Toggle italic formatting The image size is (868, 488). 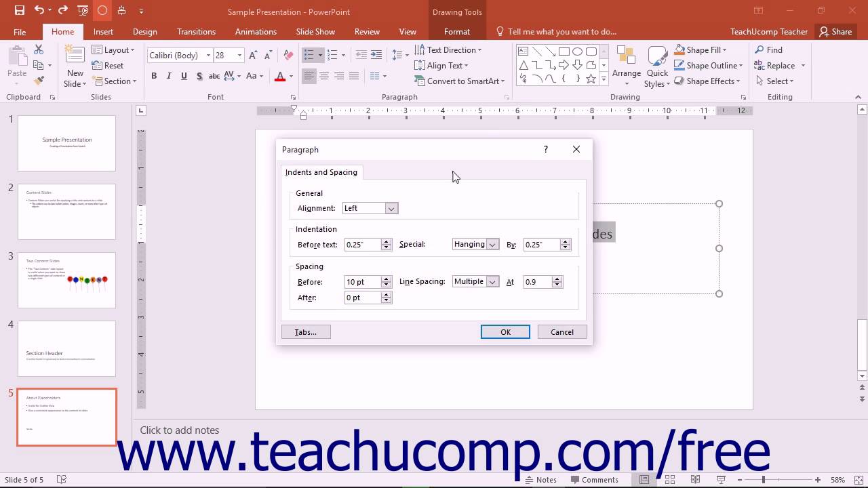point(169,76)
